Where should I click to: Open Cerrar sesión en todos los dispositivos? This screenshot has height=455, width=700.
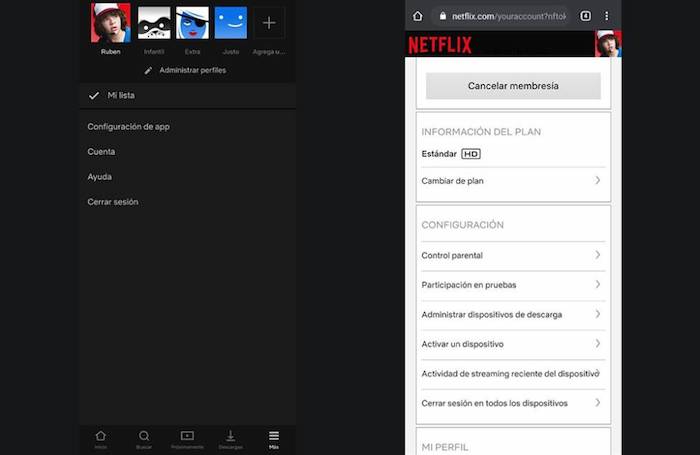pyautogui.click(x=512, y=403)
